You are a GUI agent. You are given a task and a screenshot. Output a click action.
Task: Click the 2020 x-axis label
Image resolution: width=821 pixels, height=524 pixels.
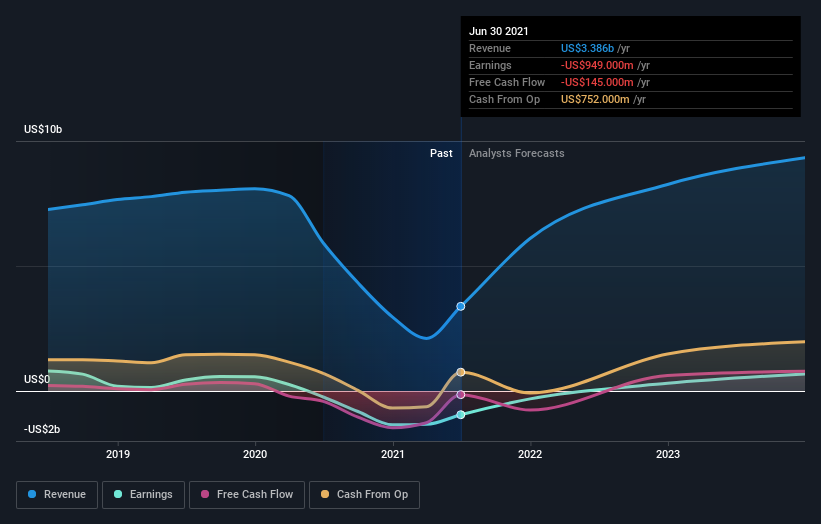(255, 454)
